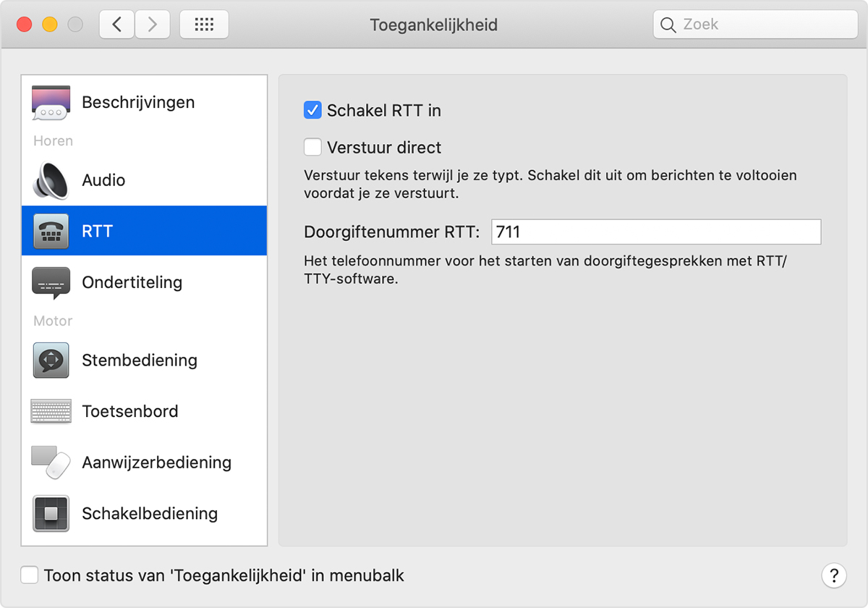868x608 pixels.
Task: Disable the 'Schakel RTT in' checkbox
Action: (x=312, y=111)
